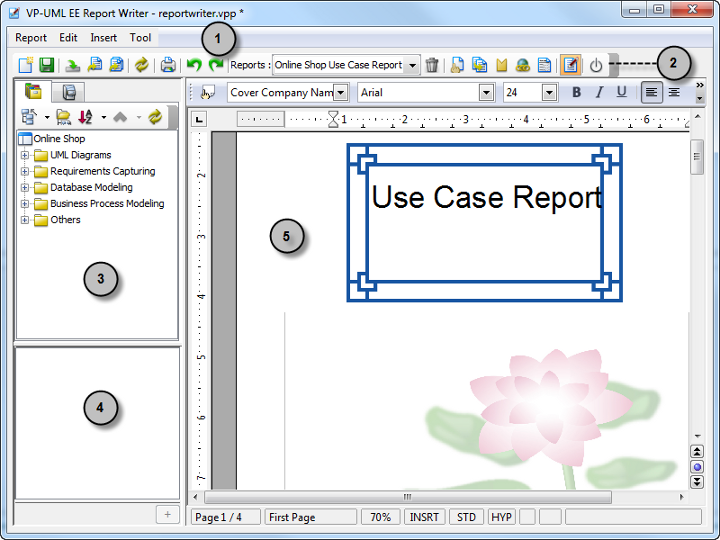The width and height of the screenshot is (720, 540).
Task: Click the A-Z sort icon
Action: click(85, 117)
